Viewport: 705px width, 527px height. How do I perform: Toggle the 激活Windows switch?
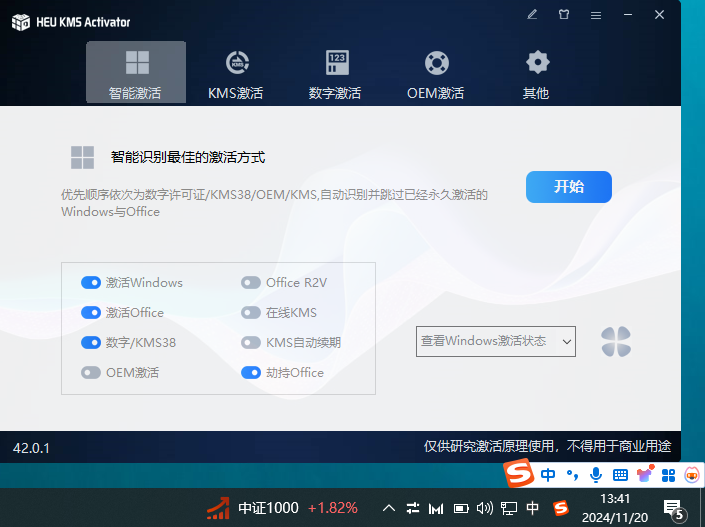coord(91,282)
